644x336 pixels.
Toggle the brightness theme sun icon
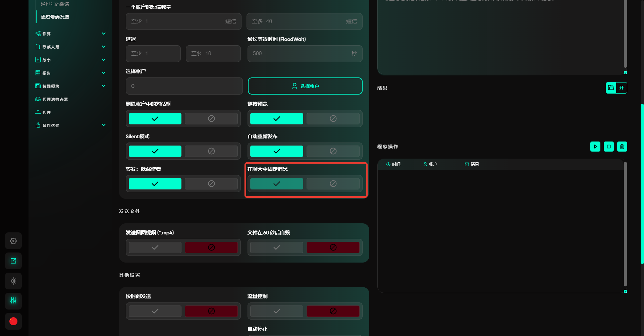click(13, 281)
